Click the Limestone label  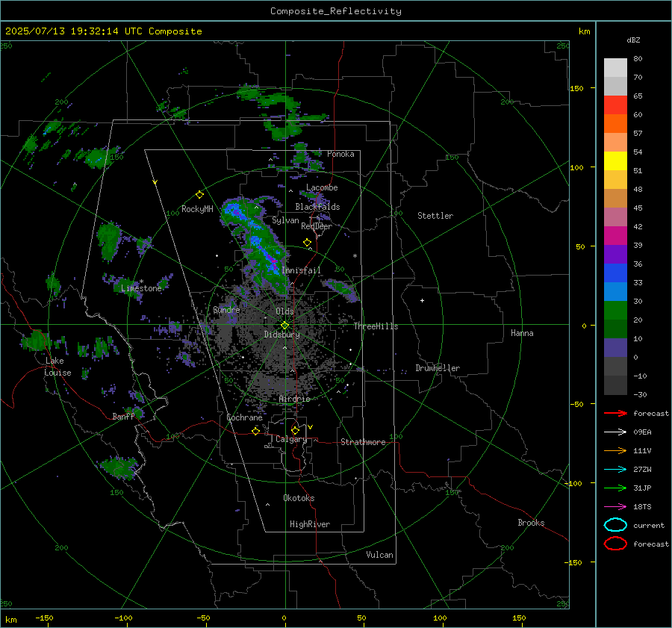pyautogui.click(x=141, y=288)
